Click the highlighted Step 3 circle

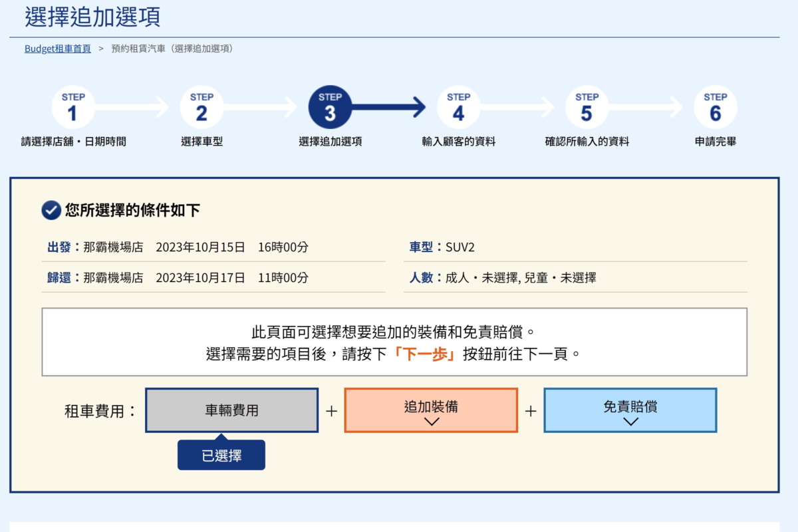(x=330, y=107)
